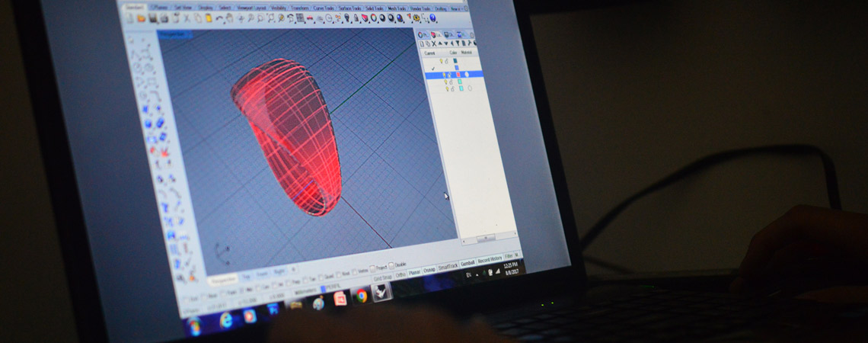868x343 pixels.
Task: Click the cyan bottom layer color swatch
Action: 461,88
